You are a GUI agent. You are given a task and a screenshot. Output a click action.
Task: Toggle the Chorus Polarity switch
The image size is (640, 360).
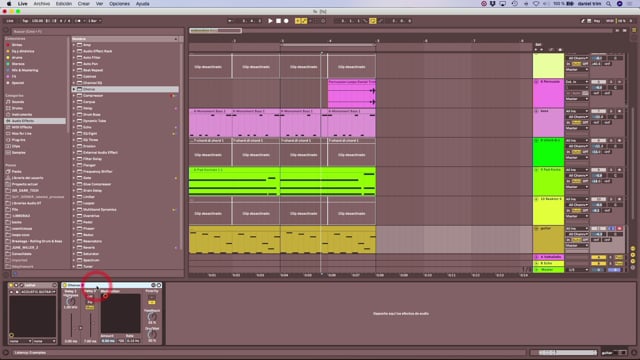tap(152, 302)
